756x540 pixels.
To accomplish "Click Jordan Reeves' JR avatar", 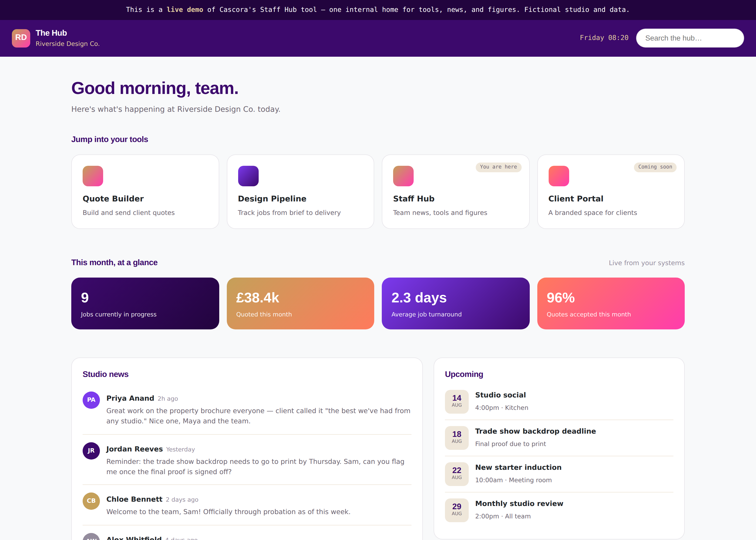I will coord(91,451).
